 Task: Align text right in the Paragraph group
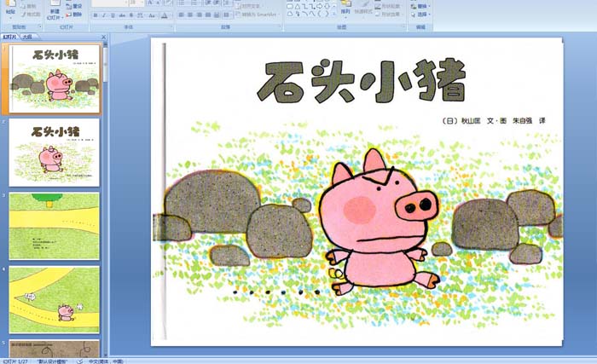tap(199, 14)
